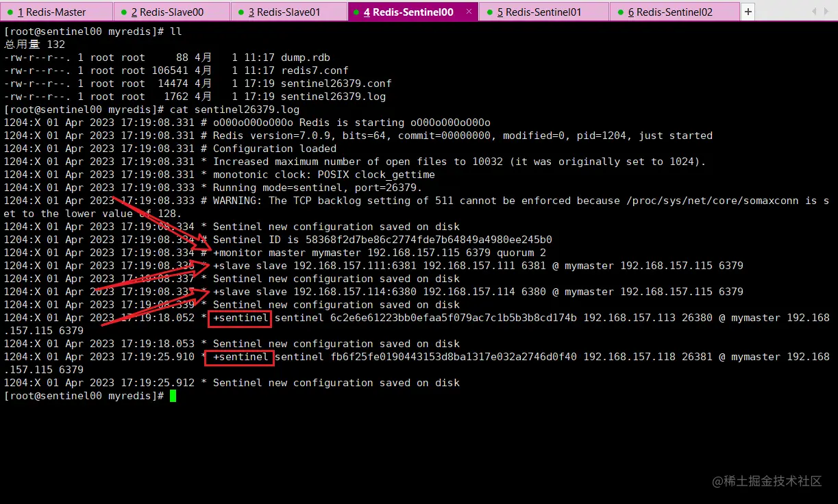Image resolution: width=838 pixels, height=504 pixels.
Task: Click the +slave 192.168.157.114:6380 log line
Action: (x=373, y=292)
